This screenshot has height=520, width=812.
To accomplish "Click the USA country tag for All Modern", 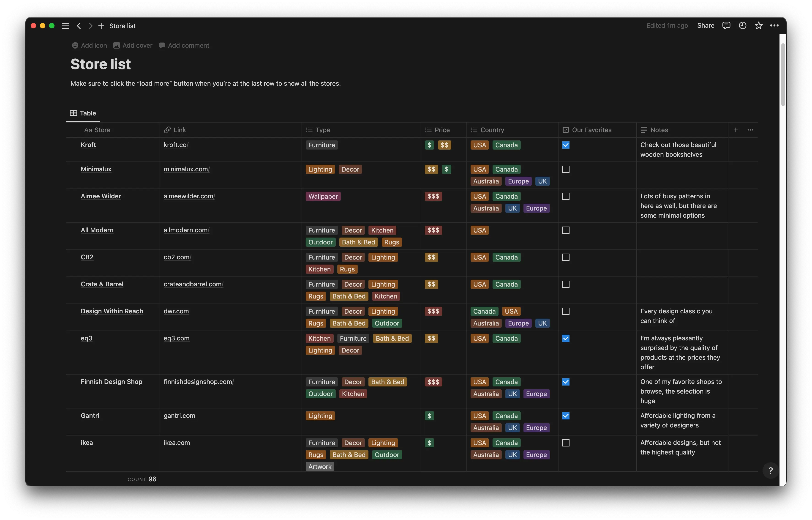I will click(x=480, y=230).
